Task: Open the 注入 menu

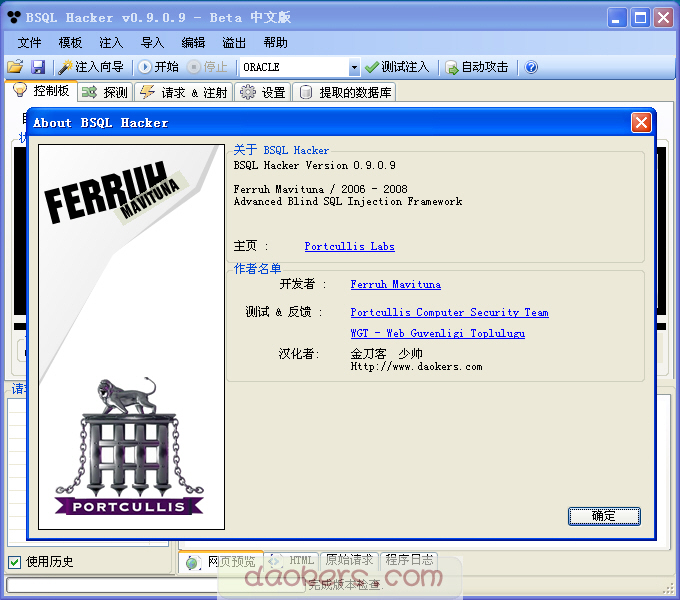Action: (x=111, y=42)
